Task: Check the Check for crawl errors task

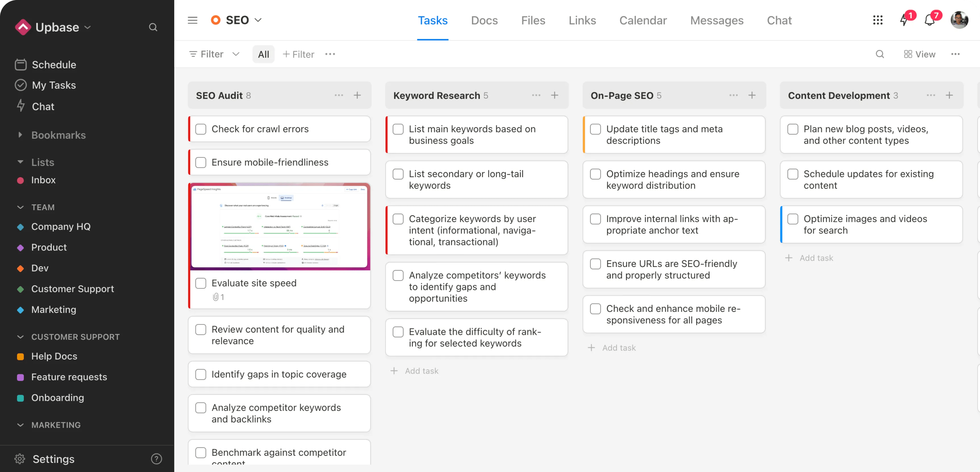Action: (201, 129)
